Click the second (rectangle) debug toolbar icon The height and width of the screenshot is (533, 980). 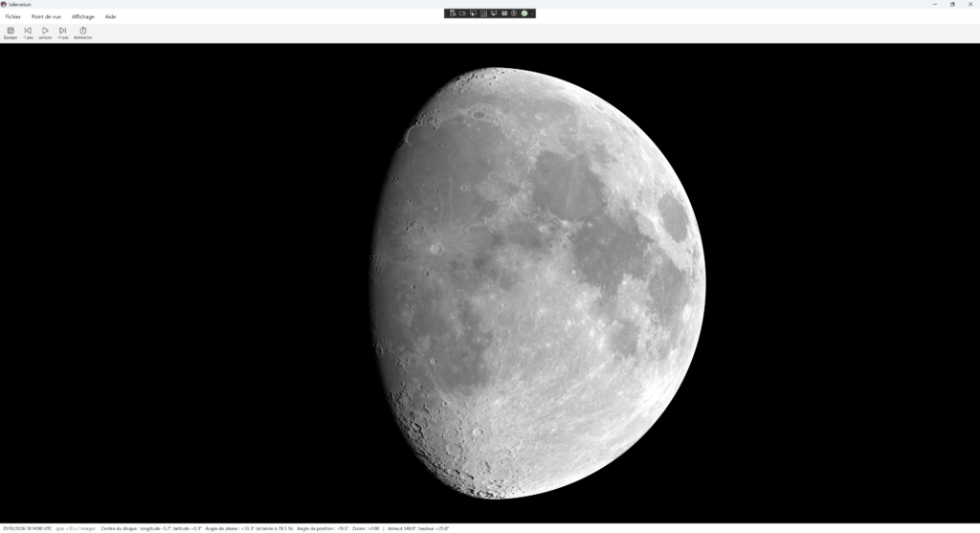[462, 13]
